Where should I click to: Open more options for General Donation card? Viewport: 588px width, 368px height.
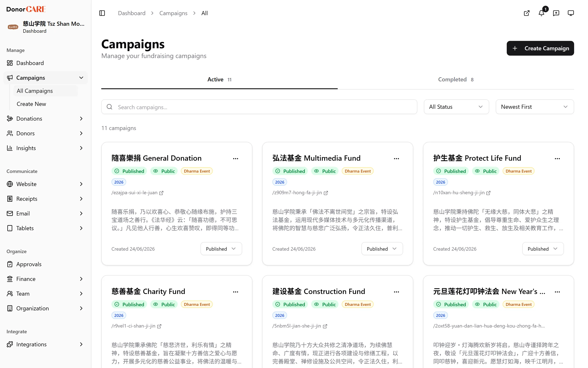pos(235,158)
